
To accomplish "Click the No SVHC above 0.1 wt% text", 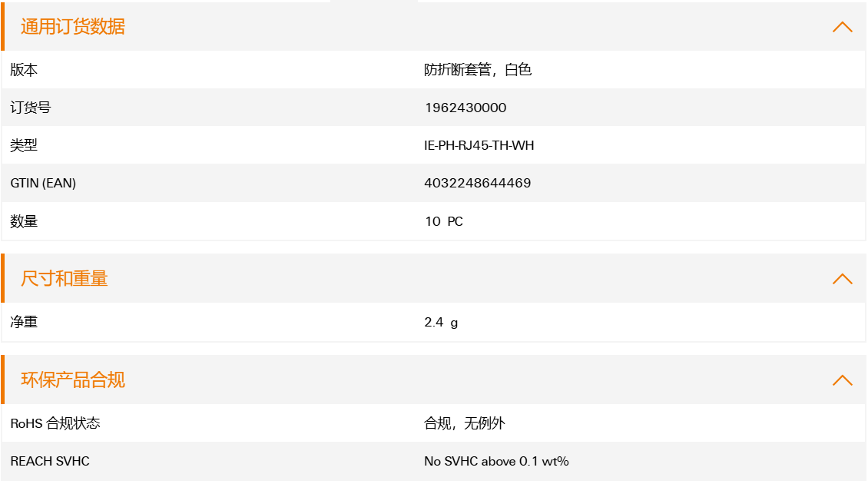I will click(496, 461).
